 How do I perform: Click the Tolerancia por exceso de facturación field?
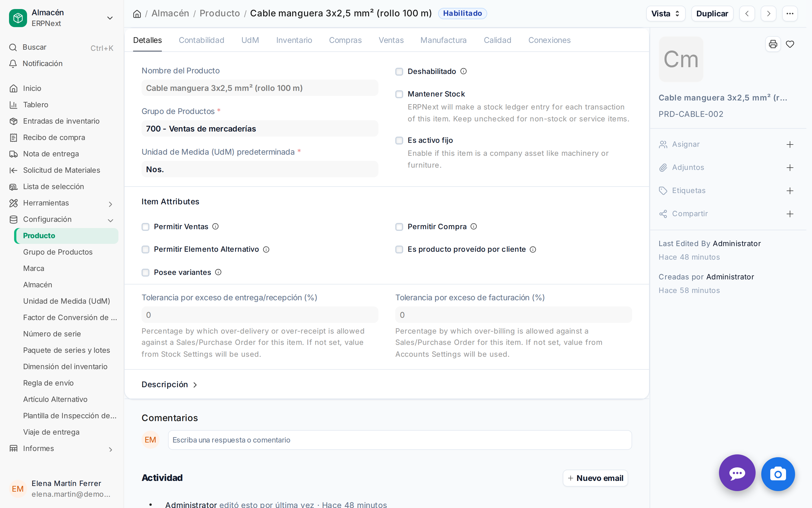pos(513,315)
